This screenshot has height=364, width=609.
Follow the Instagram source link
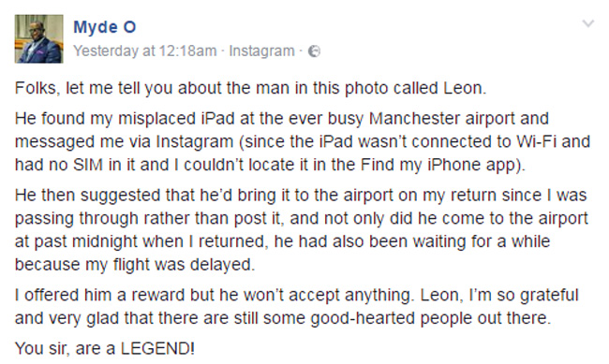pyautogui.click(x=261, y=51)
